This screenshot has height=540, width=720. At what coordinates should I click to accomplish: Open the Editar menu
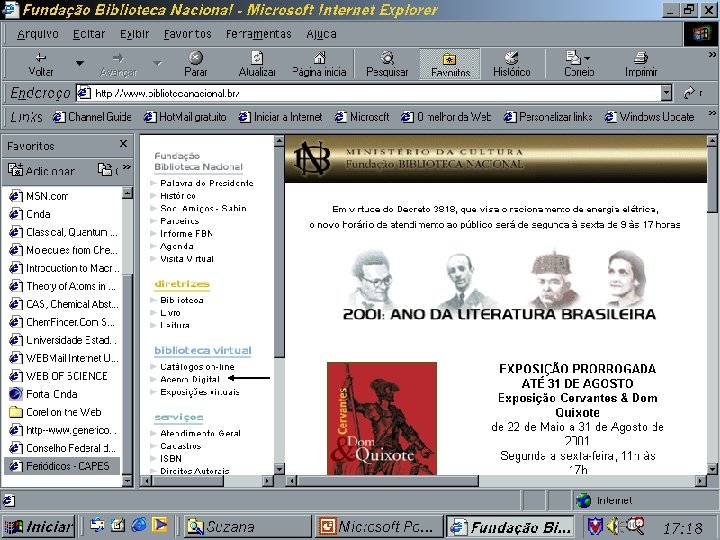tap(89, 34)
